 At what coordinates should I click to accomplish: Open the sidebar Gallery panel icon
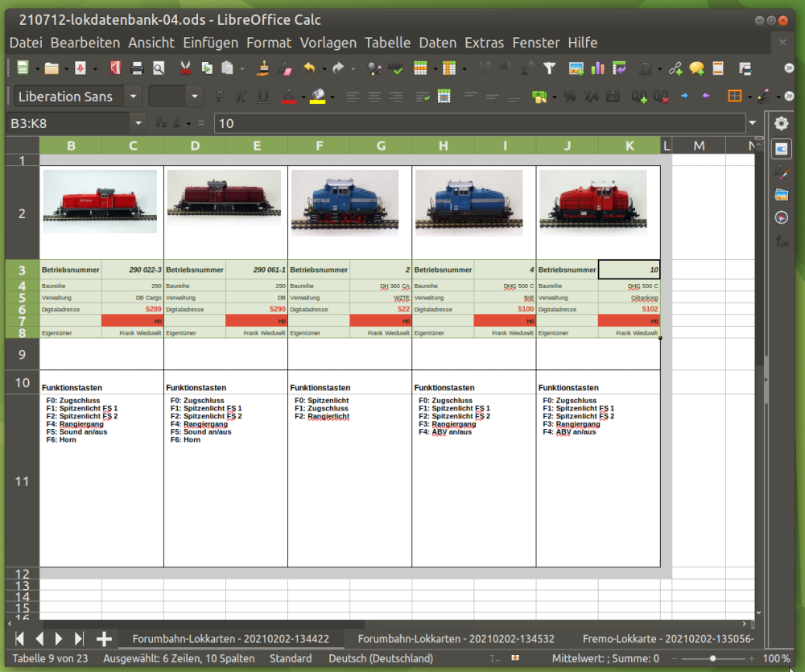781,194
